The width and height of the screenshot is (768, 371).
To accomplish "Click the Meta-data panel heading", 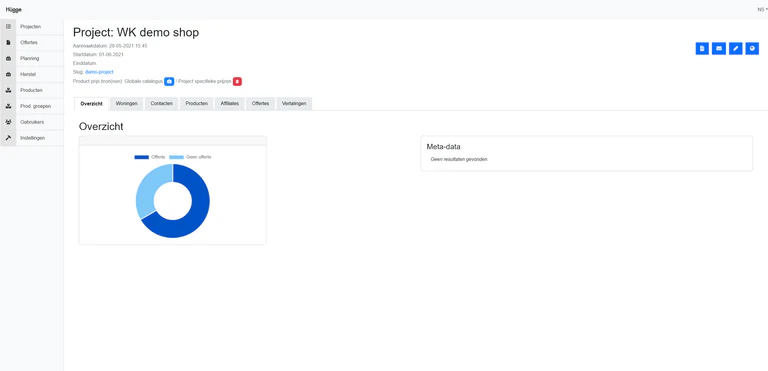I will tap(443, 147).
